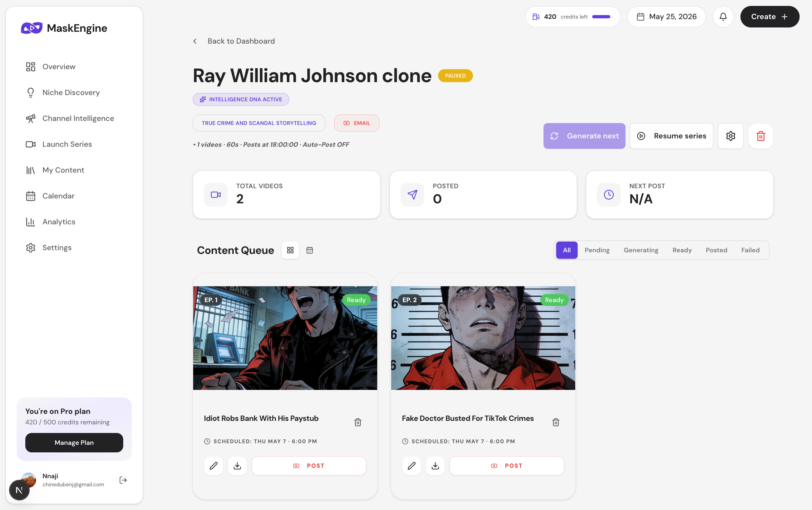
Task: View the Analytics page
Action: click(x=74, y=222)
